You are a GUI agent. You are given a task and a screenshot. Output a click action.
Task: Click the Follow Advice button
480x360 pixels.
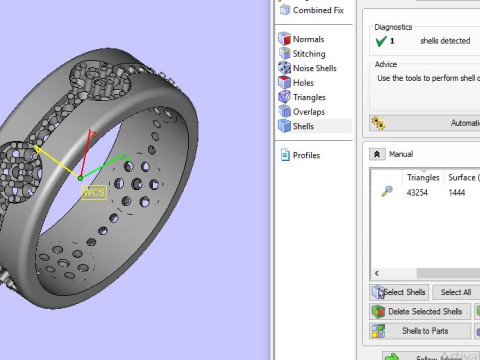(x=431, y=356)
